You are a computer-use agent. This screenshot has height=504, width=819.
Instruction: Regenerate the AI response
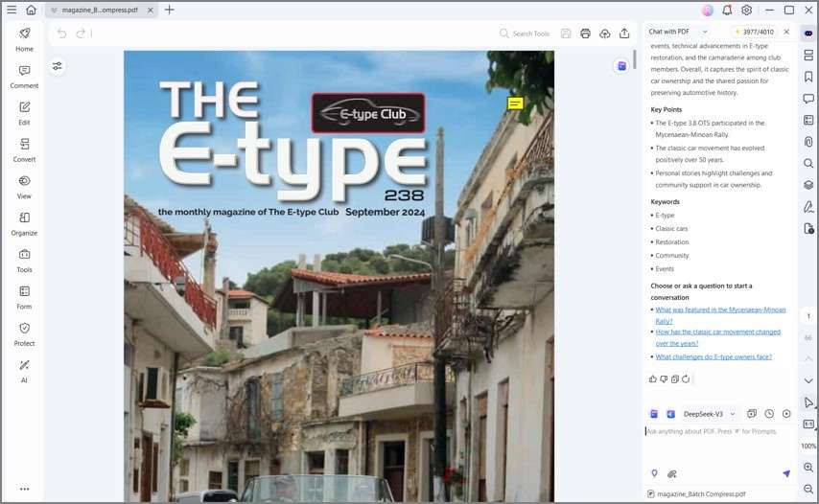coord(686,378)
